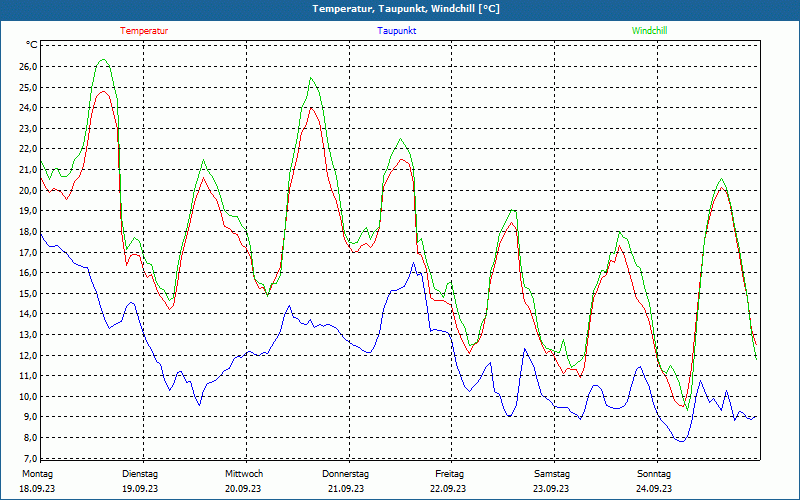Click the 23,0 y-axis value
Screen dimensions: 800x500
tap(28, 129)
